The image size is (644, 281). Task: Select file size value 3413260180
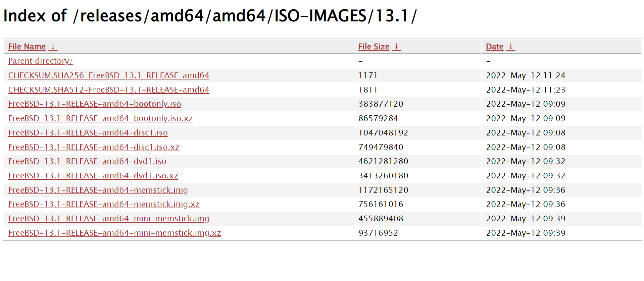(383, 176)
